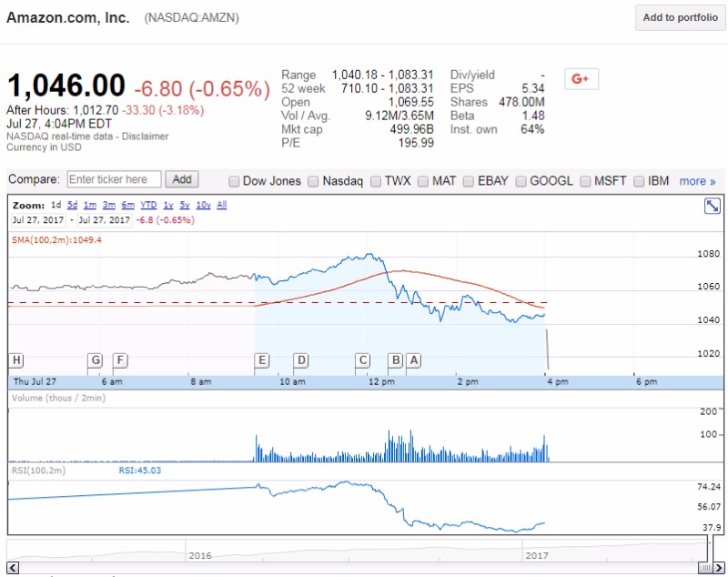This screenshot has width=728, height=577.
Task: Switch chart zoom to 6m
Action: [x=128, y=205]
